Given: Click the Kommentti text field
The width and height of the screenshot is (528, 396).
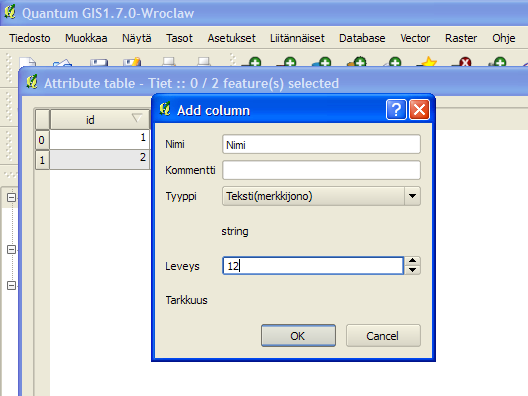Looking at the screenshot, I should pyautogui.click(x=321, y=170).
